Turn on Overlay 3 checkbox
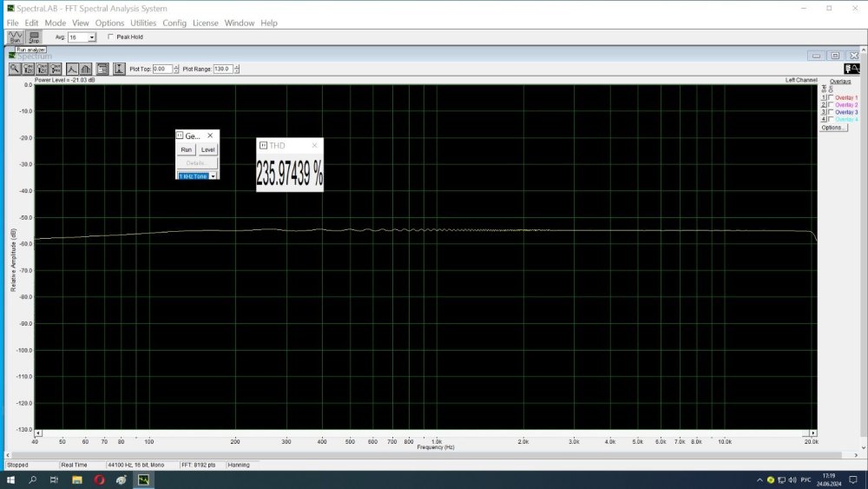Screen dimensions: 868x489 click(x=831, y=112)
